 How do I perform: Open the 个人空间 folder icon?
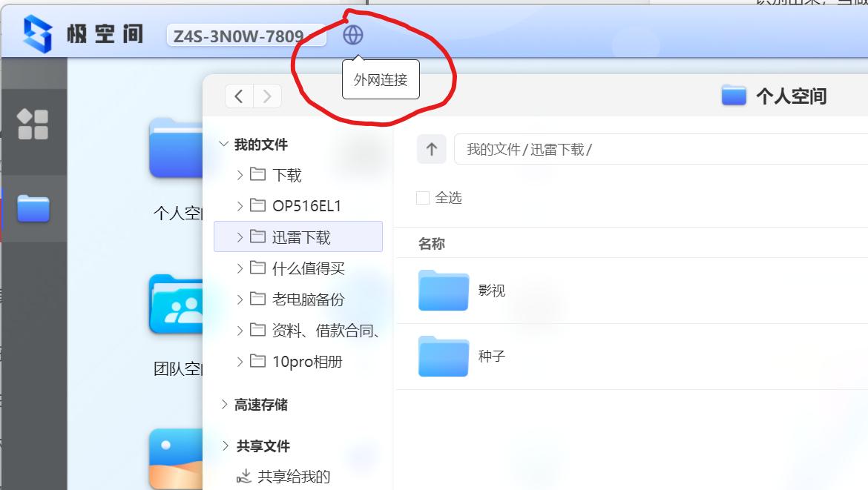(x=175, y=149)
